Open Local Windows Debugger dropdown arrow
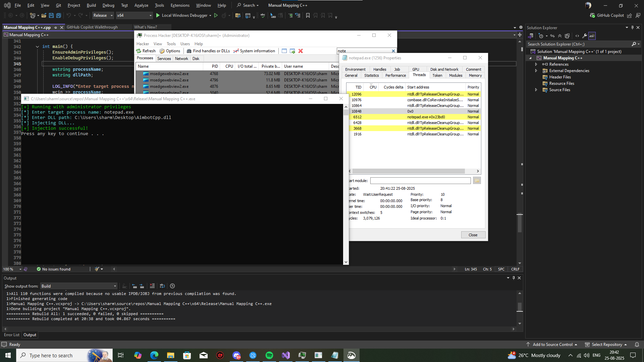Viewport: 644px width, 362px height. tap(210, 15)
